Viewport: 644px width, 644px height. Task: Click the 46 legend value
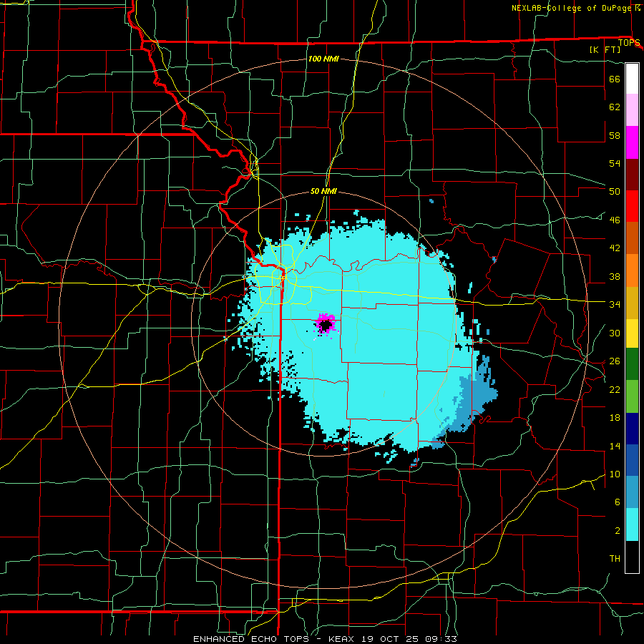pos(615,220)
